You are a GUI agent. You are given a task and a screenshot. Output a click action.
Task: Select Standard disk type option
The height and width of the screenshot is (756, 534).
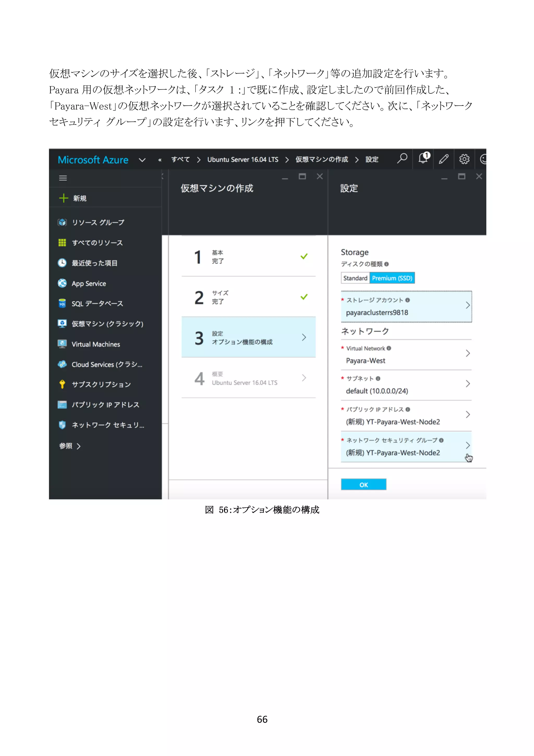click(x=355, y=278)
